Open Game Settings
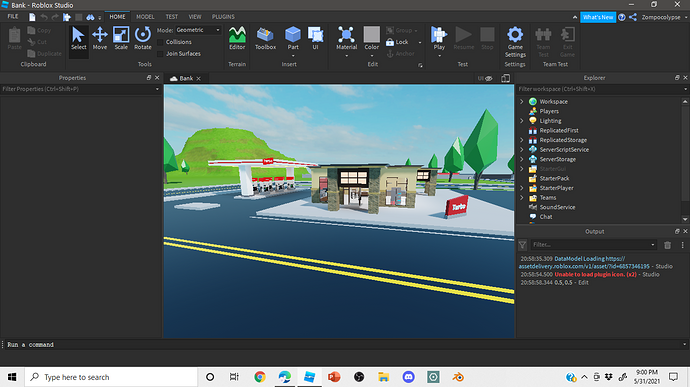This screenshot has height=387, width=690. pyautogui.click(x=515, y=42)
